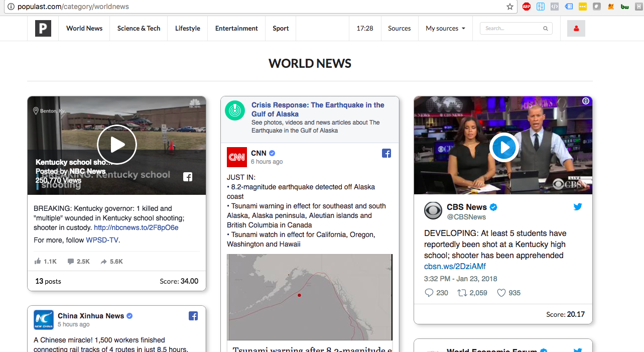Click the gray code brackets extension icon

click(x=555, y=7)
